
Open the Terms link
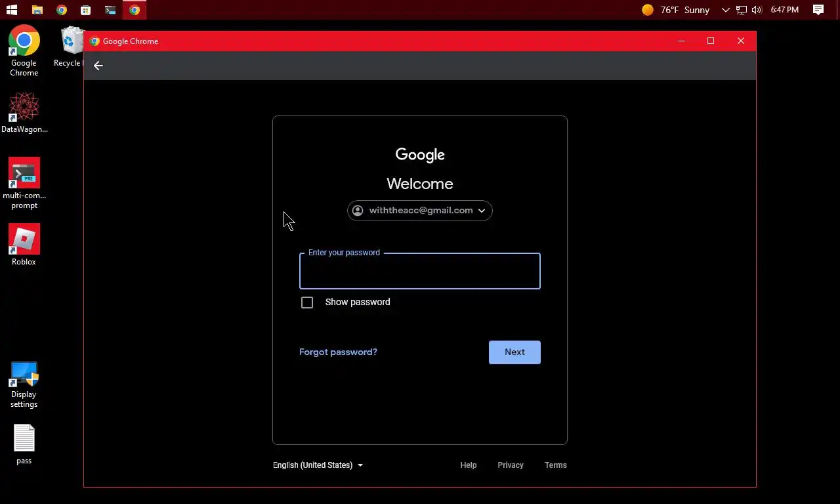[556, 465]
